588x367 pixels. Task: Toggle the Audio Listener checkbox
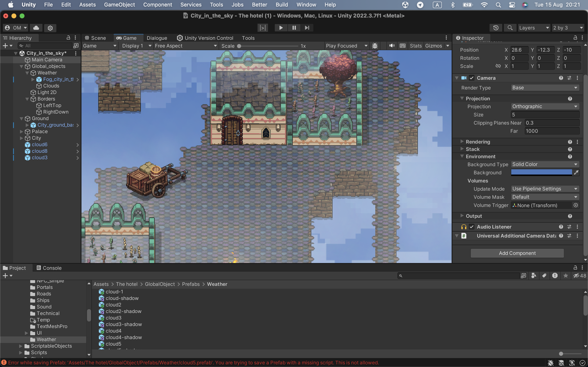pos(472,227)
